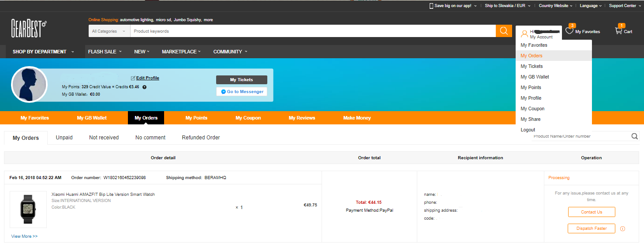Image resolution: width=644 pixels, height=247 pixels.
Task: Click the Product keywords search field
Action: 313,31
